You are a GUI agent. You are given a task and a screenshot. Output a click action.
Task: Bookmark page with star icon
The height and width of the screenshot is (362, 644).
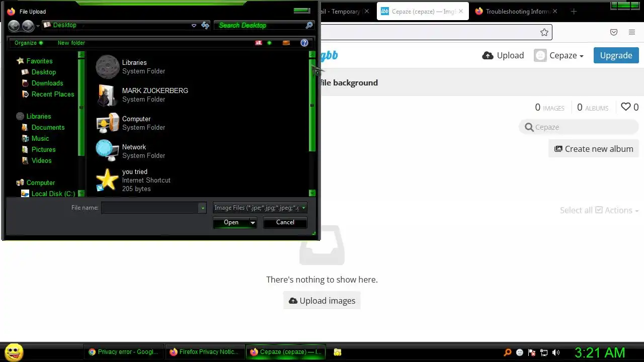pos(544,32)
